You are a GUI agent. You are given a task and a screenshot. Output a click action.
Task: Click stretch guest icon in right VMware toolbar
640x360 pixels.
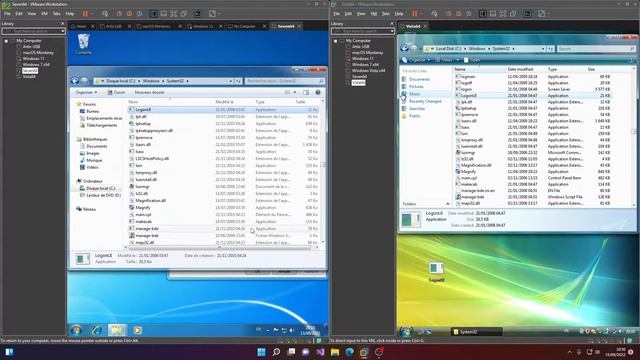(542, 13)
